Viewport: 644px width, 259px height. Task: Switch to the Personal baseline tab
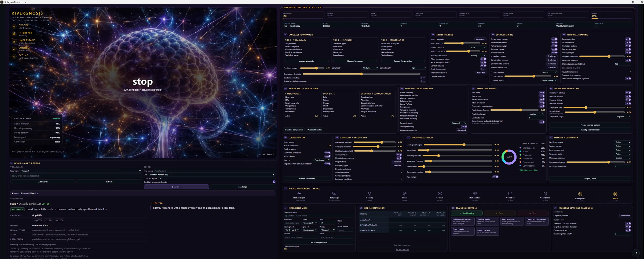pos(315,130)
